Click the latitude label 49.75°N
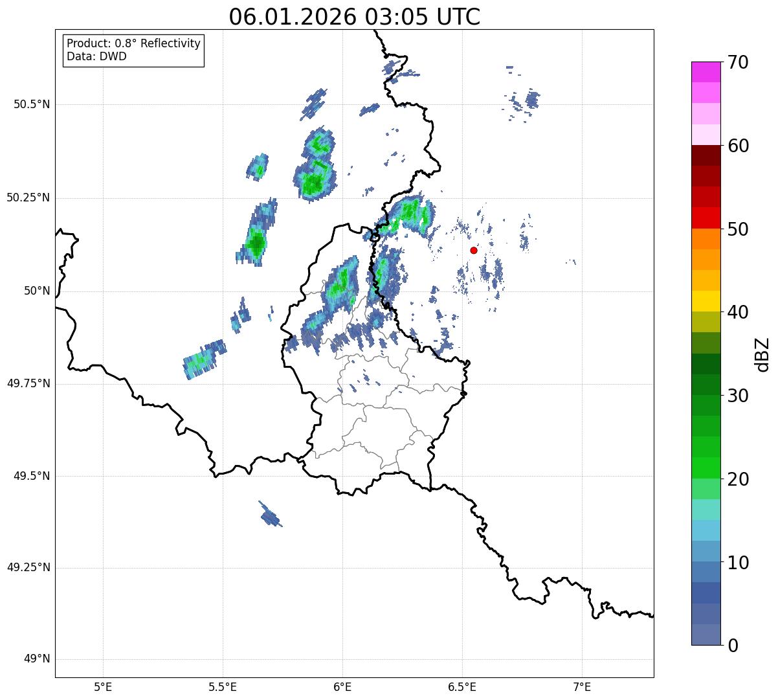The width and height of the screenshot is (778, 700). click(x=28, y=383)
